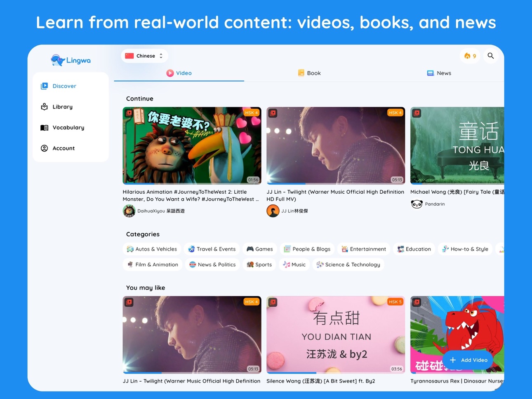Select the Music category chip

294,265
